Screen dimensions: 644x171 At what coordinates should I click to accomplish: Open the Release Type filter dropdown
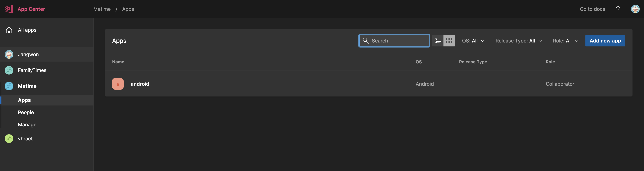click(x=519, y=40)
